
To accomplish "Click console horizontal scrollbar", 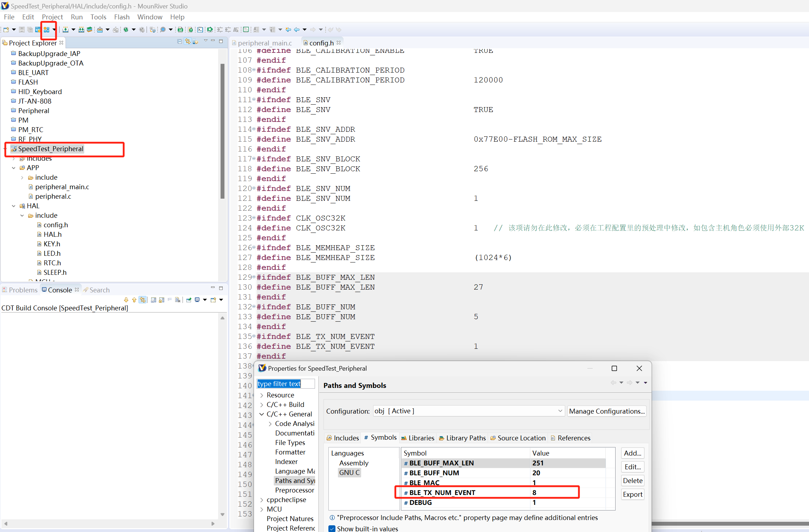I will (109, 524).
